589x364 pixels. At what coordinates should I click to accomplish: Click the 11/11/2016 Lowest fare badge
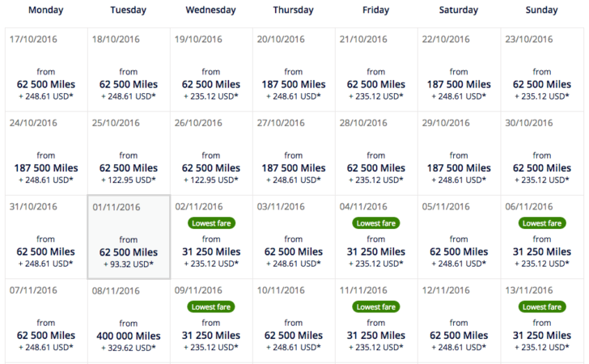(x=376, y=307)
